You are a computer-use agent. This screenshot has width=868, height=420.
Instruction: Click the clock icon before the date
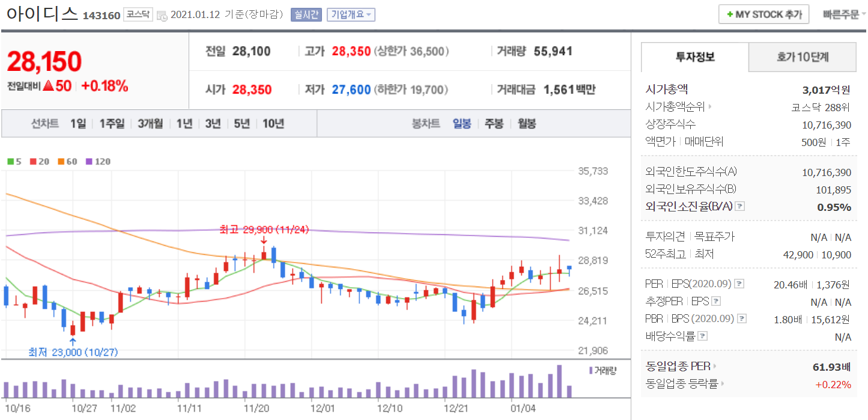click(162, 16)
